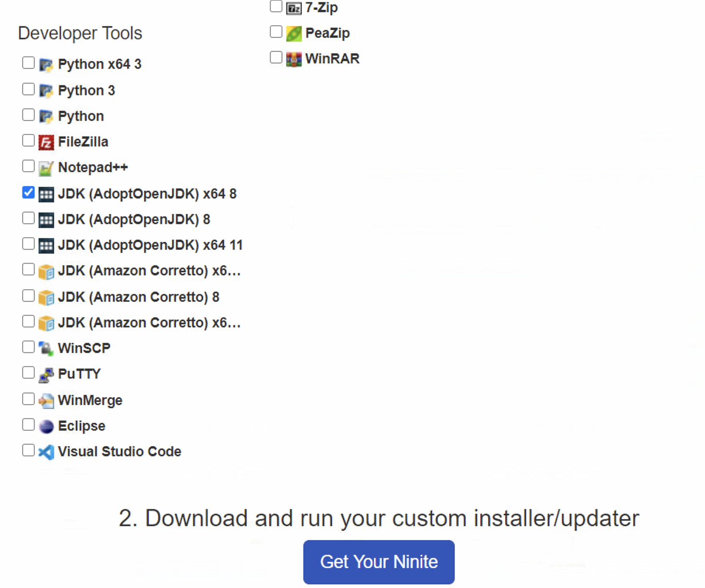Enable the PeaZip checkbox

[x=275, y=32]
